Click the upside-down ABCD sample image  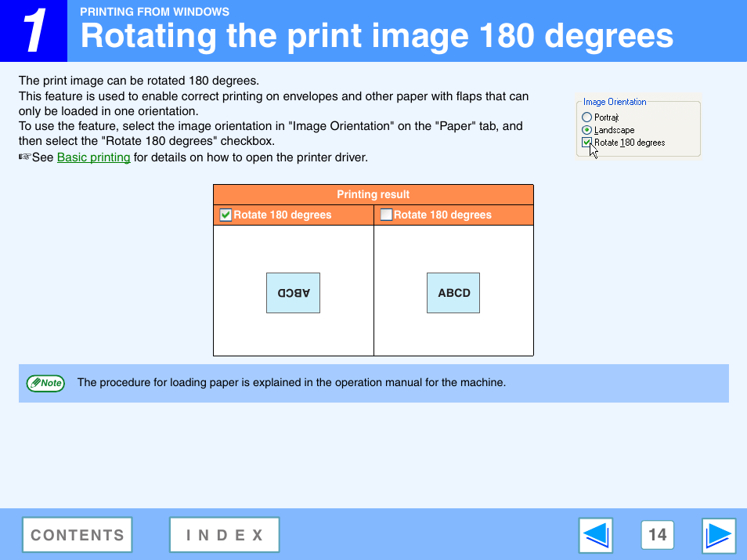coord(293,293)
